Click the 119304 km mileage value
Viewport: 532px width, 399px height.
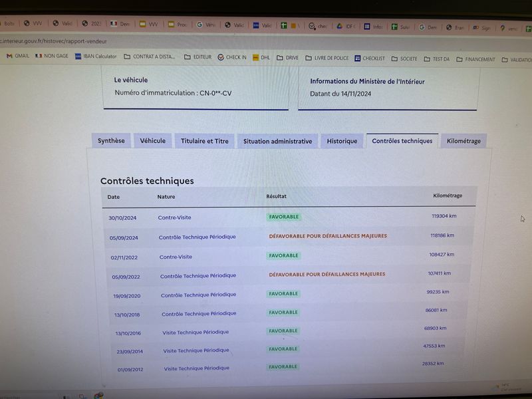(444, 215)
